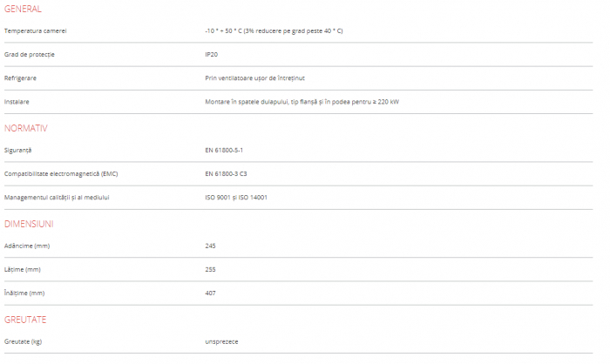Click the GENERAL section heading
The image size is (610, 364).
[23, 9]
